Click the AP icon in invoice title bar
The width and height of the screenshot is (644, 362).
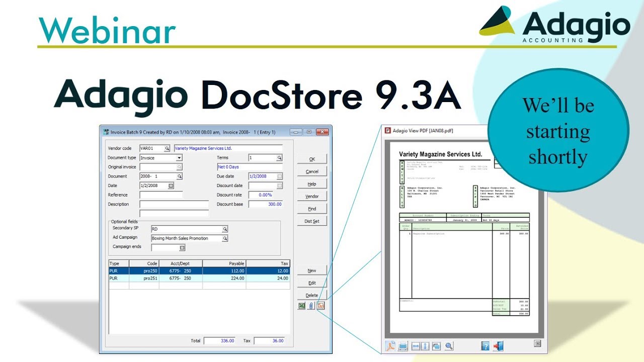pos(106,132)
